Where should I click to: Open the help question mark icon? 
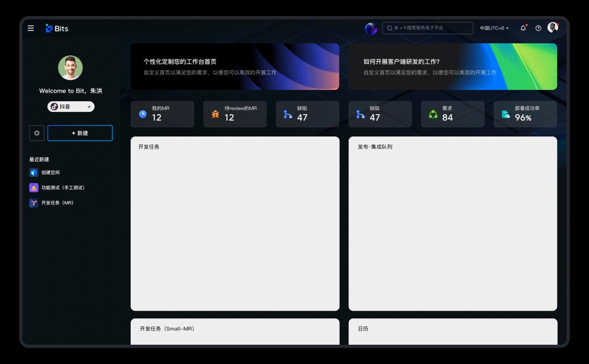[538, 28]
